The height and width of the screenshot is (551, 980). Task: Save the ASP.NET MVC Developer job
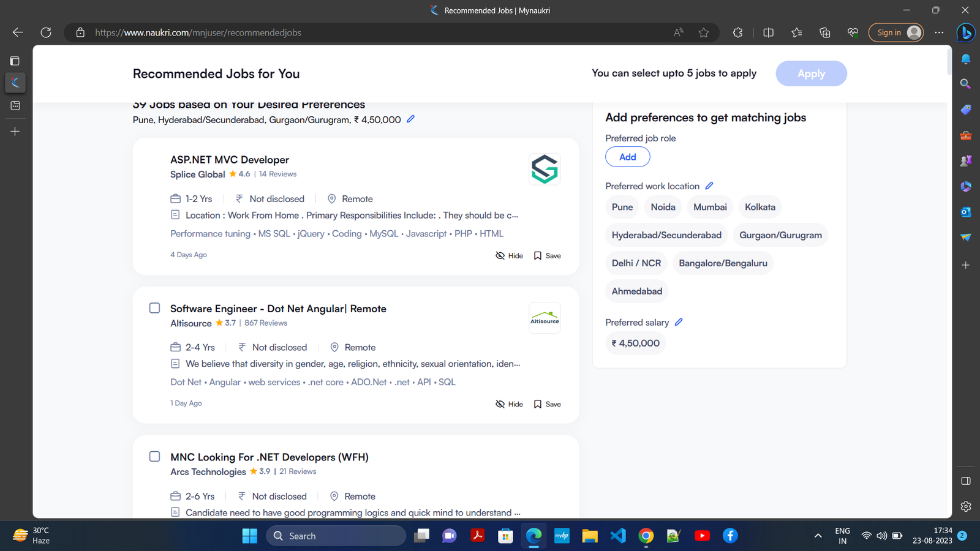tap(547, 256)
